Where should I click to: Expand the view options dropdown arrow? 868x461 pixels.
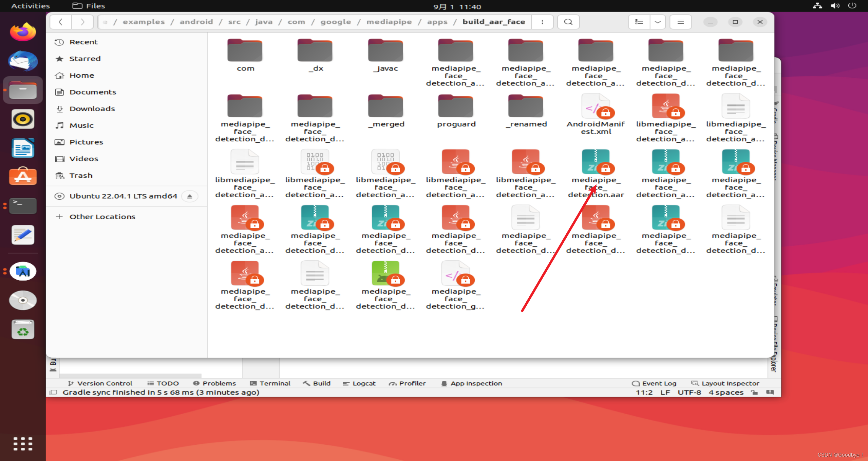(x=658, y=22)
